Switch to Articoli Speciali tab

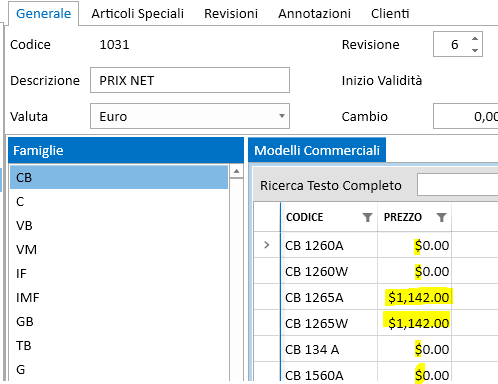pos(137,13)
